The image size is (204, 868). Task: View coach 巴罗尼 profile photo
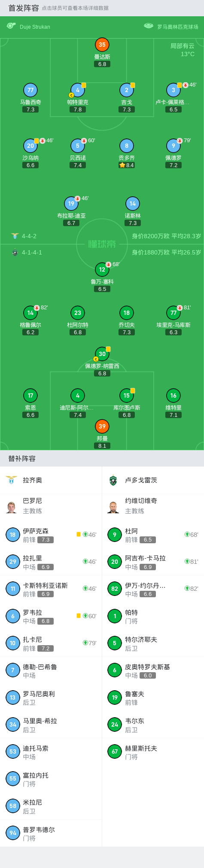[x=12, y=507]
